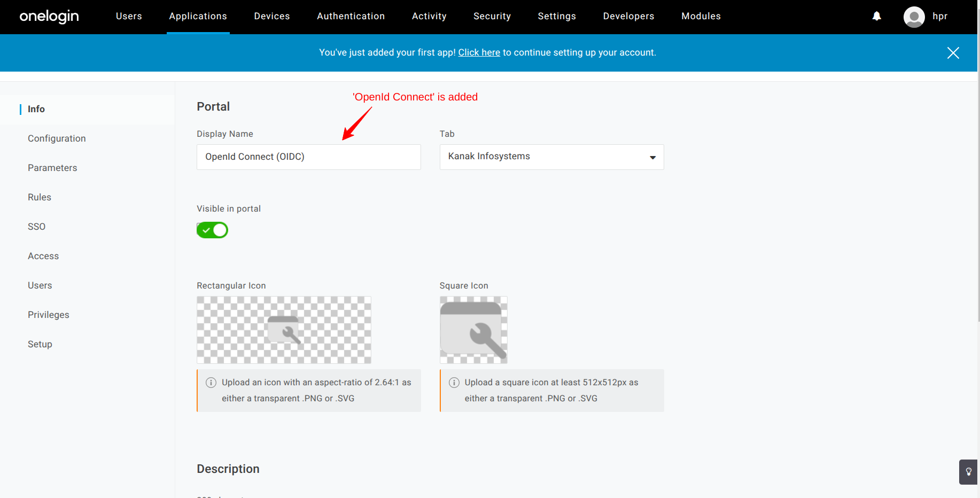
Task: Open the Users menu in top navigation
Action: pos(129,16)
